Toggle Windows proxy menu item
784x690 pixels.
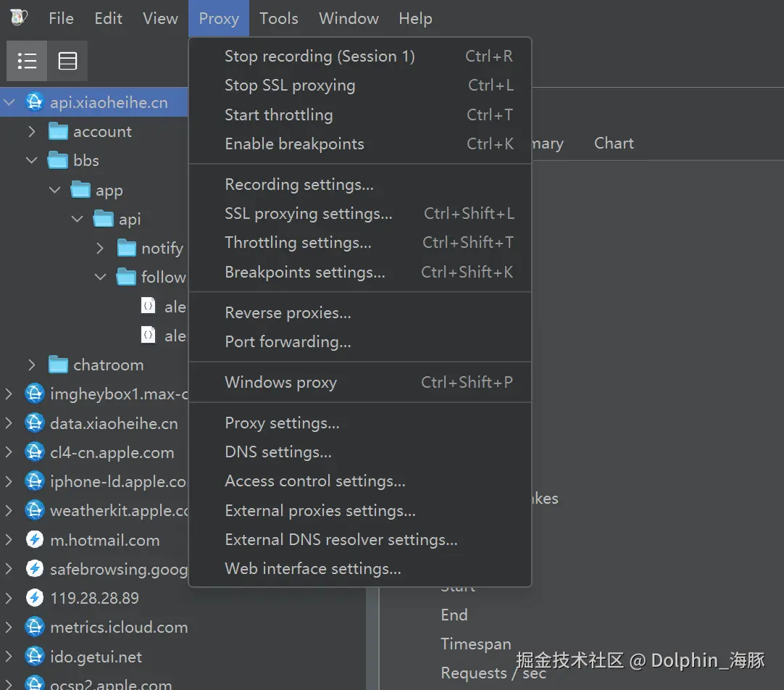click(360, 382)
